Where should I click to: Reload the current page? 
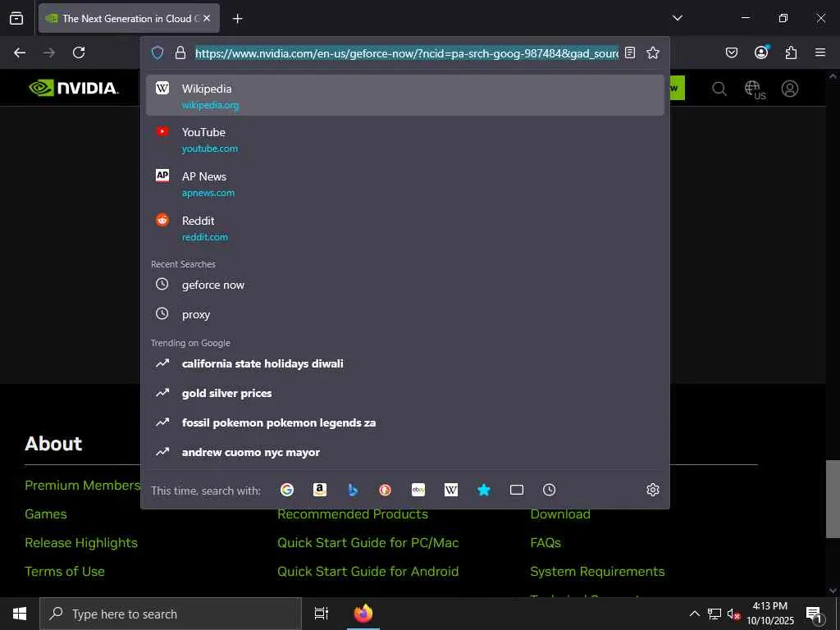tap(79, 52)
